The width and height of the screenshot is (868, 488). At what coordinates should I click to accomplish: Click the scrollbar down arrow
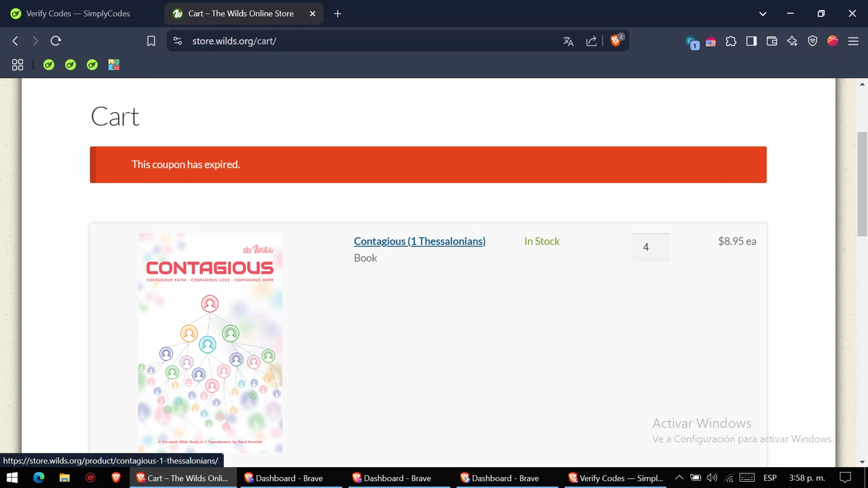coord(862,462)
